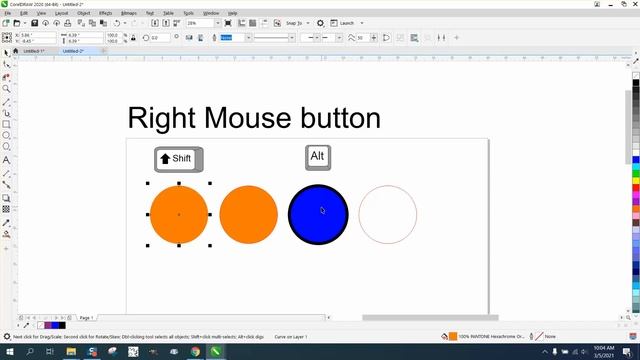Toggle Show grid in the toolbar

[253, 23]
